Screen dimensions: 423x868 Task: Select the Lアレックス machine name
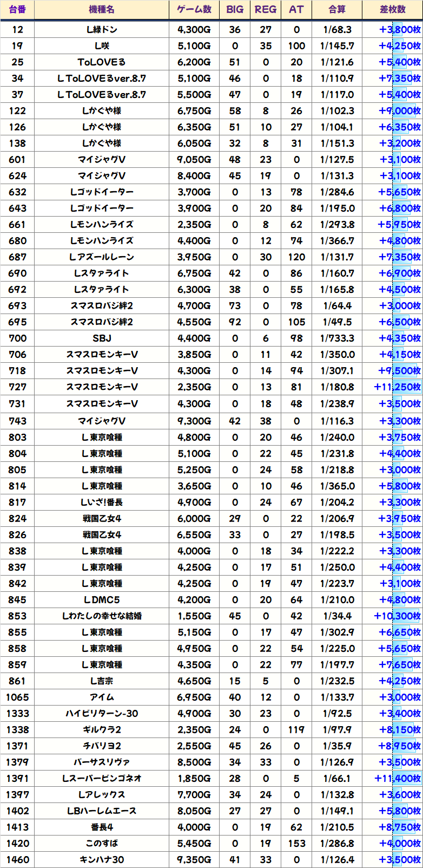[x=102, y=794]
